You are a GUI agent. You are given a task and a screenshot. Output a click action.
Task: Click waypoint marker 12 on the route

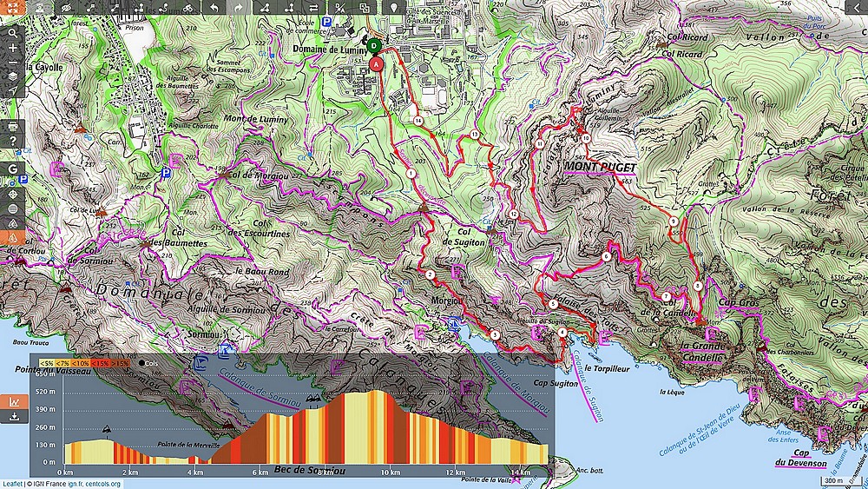pyautogui.click(x=514, y=214)
